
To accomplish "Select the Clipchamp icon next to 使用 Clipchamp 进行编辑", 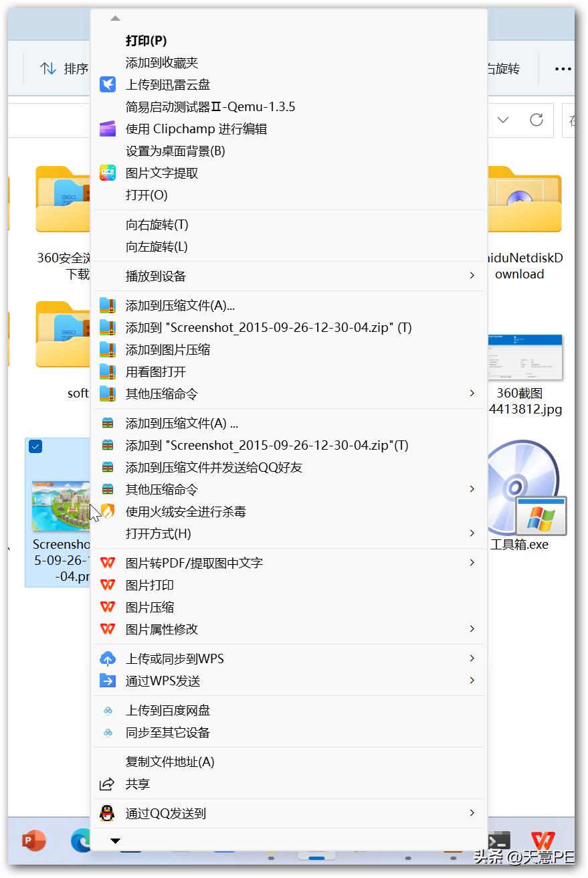I will pos(108,128).
